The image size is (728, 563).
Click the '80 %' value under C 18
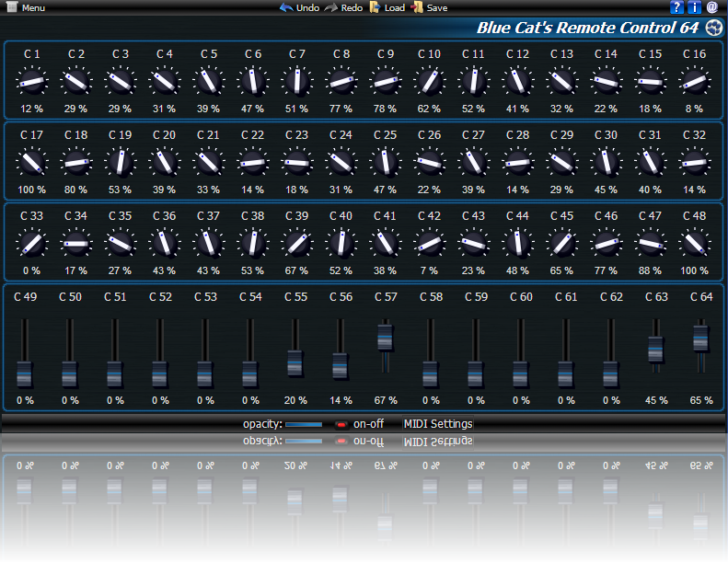(75, 190)
